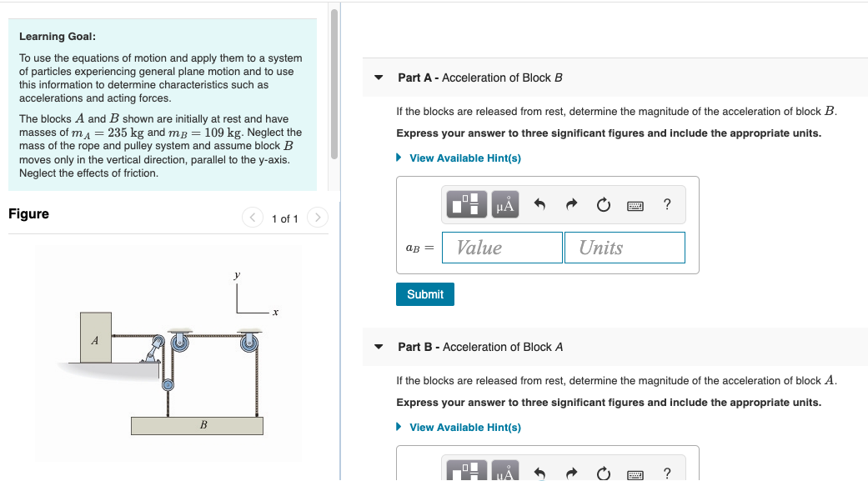Image resolution: width=868 pixels, height=481 pixels.
Task: Click the previous figure arrow
Action: pyautogui.click(x=253, y=218)
